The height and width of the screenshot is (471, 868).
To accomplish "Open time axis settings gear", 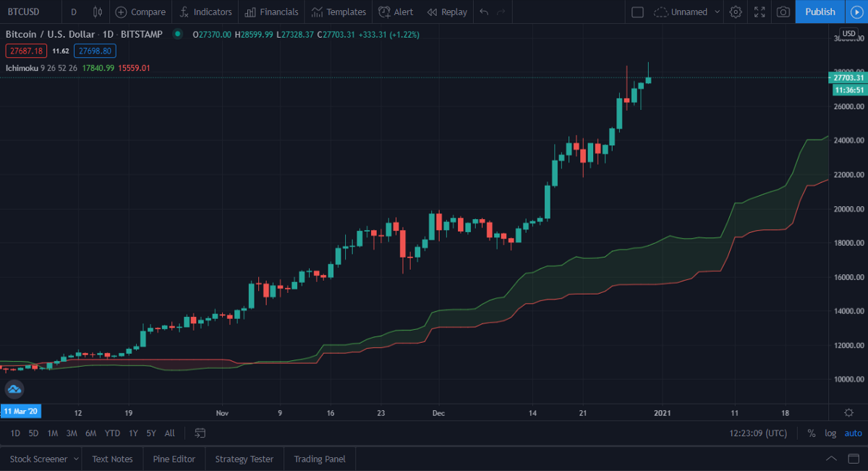I will 849,412.
